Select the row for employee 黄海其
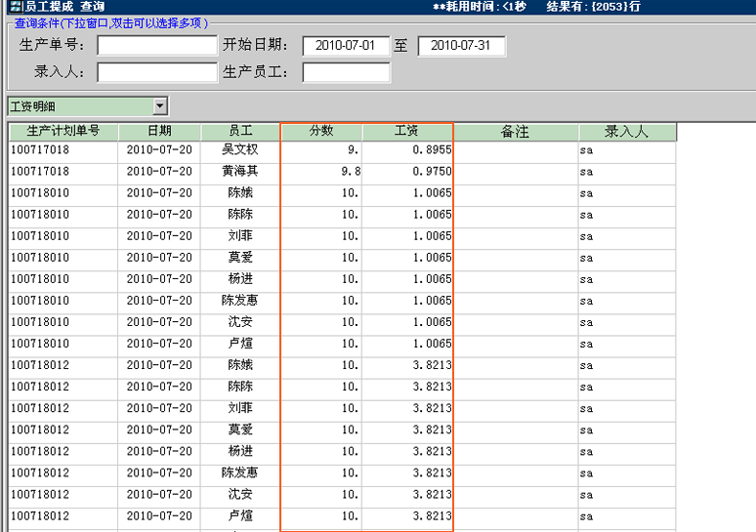 click(x=240, y=172)
